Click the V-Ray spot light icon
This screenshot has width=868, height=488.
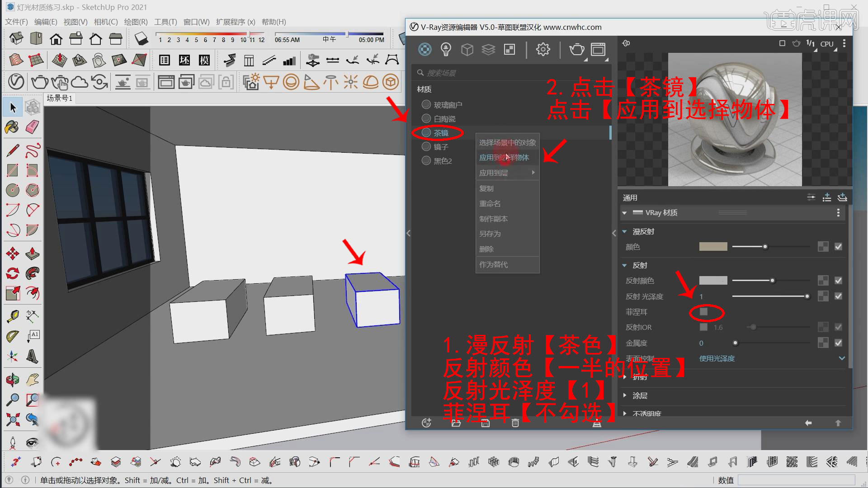pyautogui.click(x=311, y=82)
